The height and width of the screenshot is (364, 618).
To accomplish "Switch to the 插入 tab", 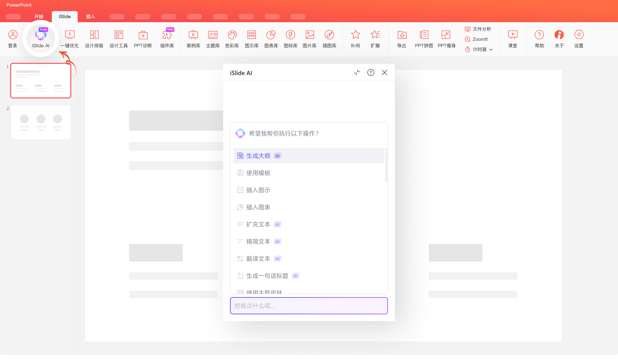I will [x=90, y=16].
